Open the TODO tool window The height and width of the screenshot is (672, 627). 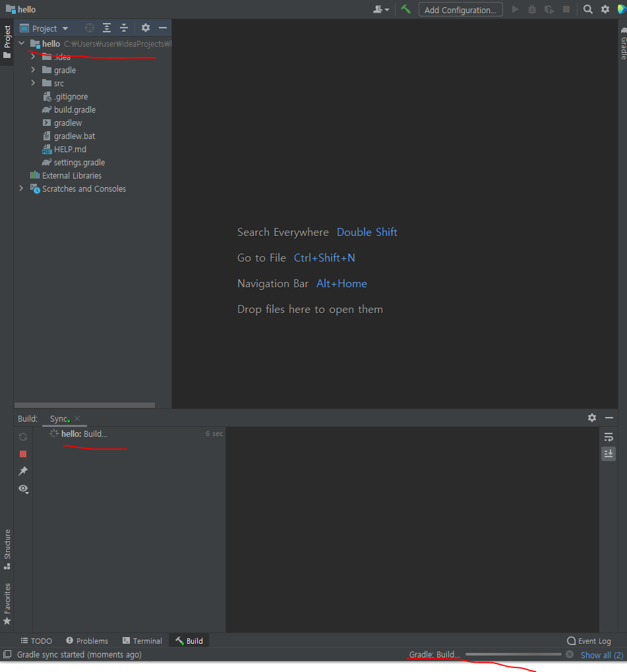(x=36, y=641)
